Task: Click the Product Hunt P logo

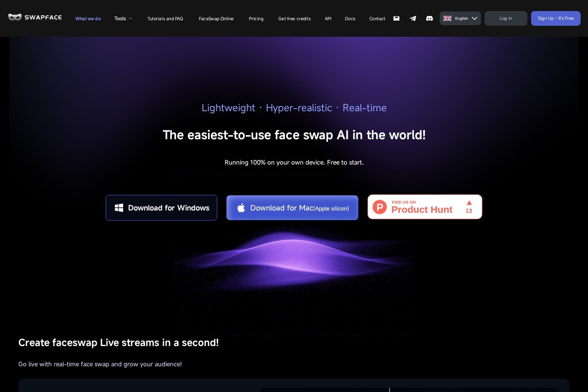Action: pyautogui.click(x=380, y=207)
